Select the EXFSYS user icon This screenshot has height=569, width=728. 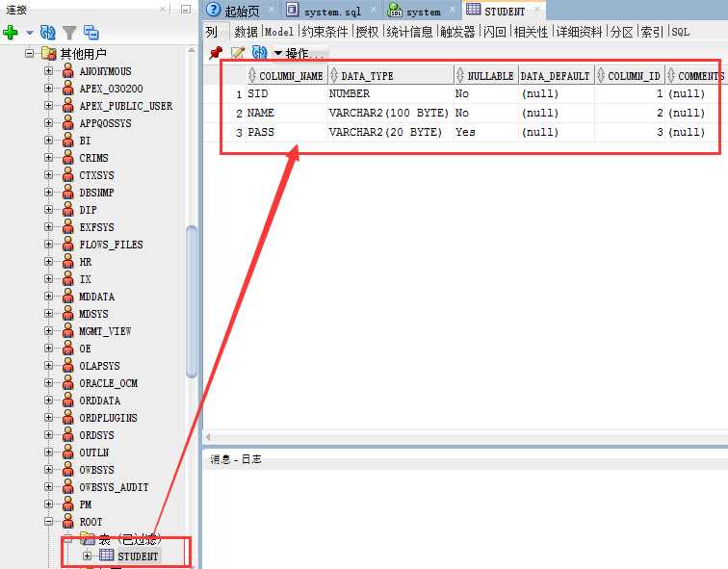[68, 226]
